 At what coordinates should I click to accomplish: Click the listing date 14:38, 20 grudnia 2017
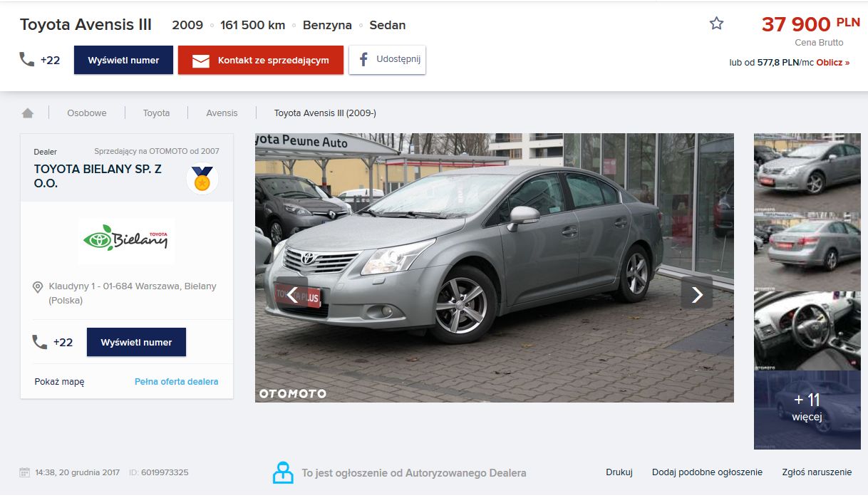[x=78, y=472]
